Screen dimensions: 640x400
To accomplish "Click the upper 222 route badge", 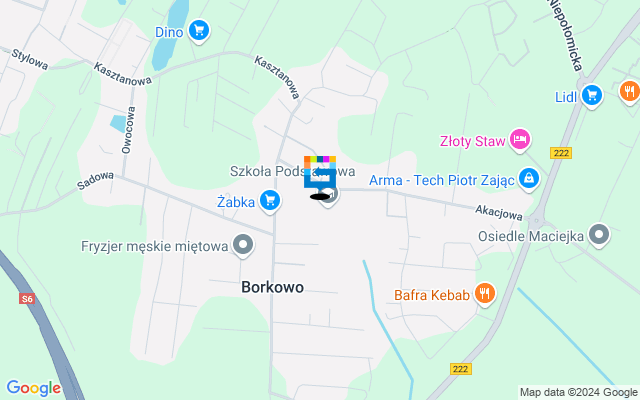I will (561, 153).
